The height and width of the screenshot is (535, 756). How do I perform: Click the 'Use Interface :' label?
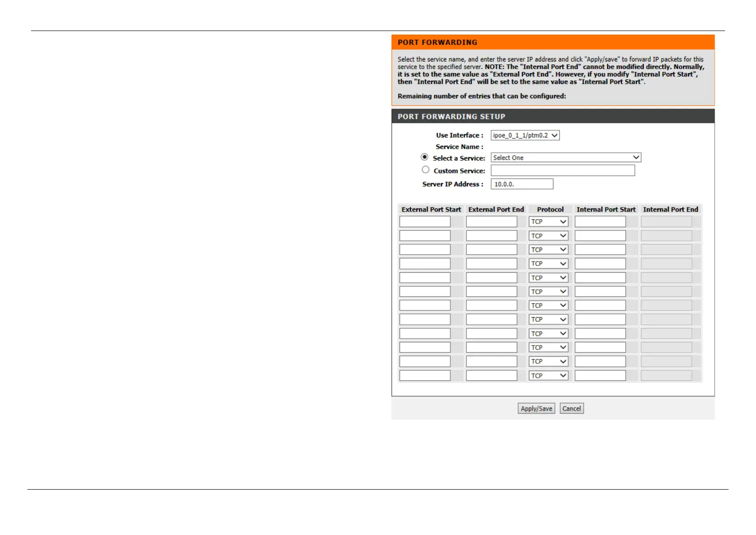[460, 135]
